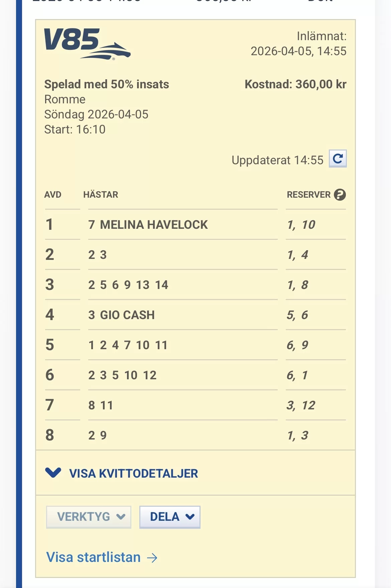Click race 5 horse selections row
Image resolution: width=391 pixels, height=588 pixels.
click(128, 345)
